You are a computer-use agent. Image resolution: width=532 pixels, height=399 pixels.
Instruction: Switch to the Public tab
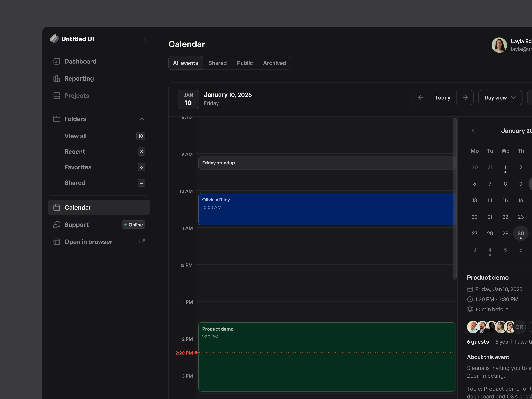pyautogui.click(x=245, y=63)
